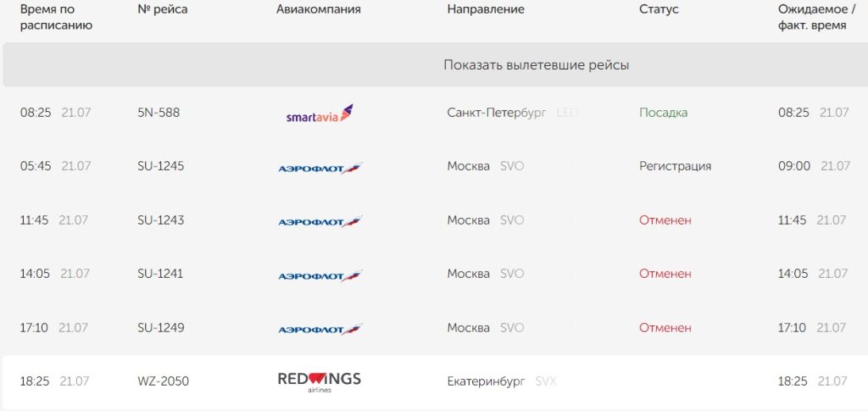Screen dimensions: 868x411
Task: Select flight WZ-2050 to Екатеринбург
Action: [x=163, y=381]
